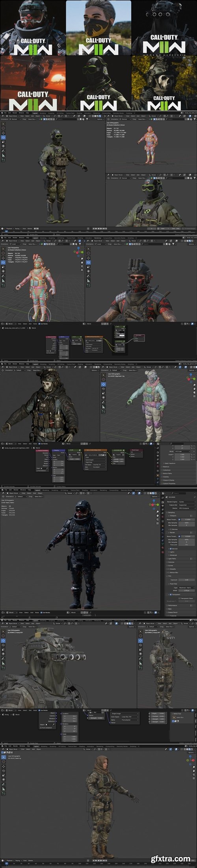Pick the Annotate tool in green-goggles soldier window
Image resolution: width=197 pixels, height=868 pixels.
tap(3, 151)
